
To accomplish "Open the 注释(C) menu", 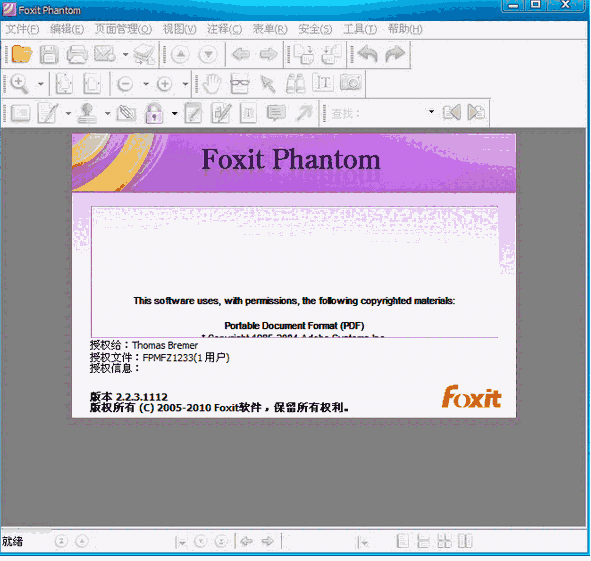I will (x=224, y=29).
